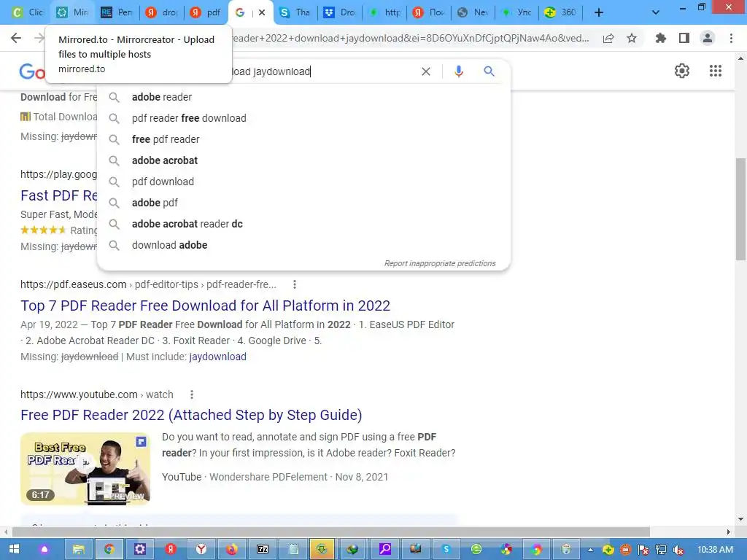
Task: Open the 10:38 AM clock
Action: point(715,550)
